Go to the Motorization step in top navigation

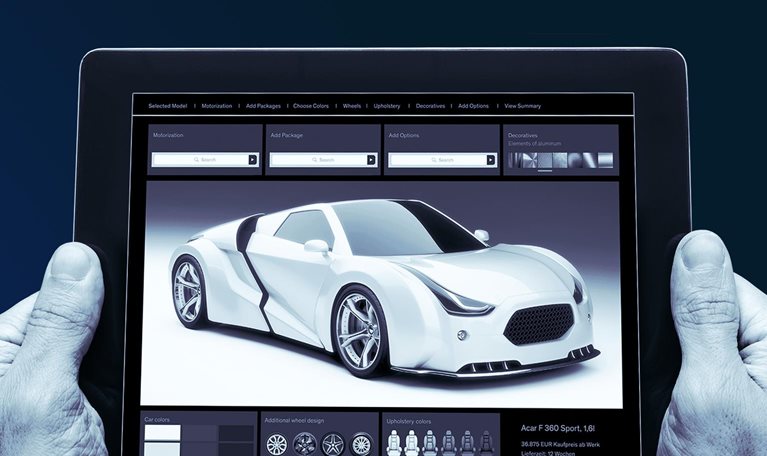(217, 106)
